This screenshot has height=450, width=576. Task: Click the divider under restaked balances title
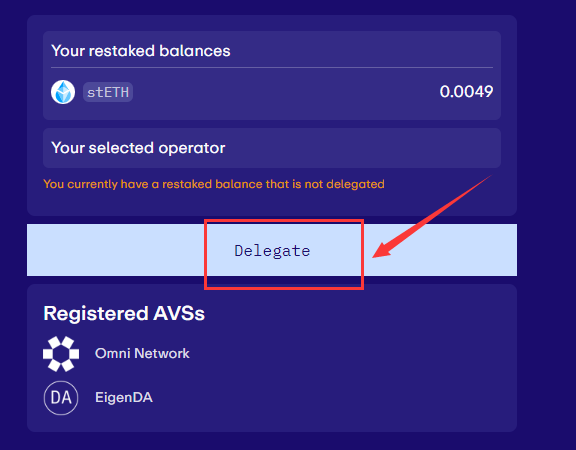coord(272,68)
